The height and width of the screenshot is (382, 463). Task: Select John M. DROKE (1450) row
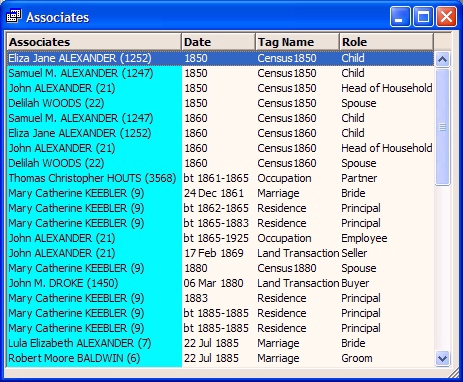[x=220, y=283]
